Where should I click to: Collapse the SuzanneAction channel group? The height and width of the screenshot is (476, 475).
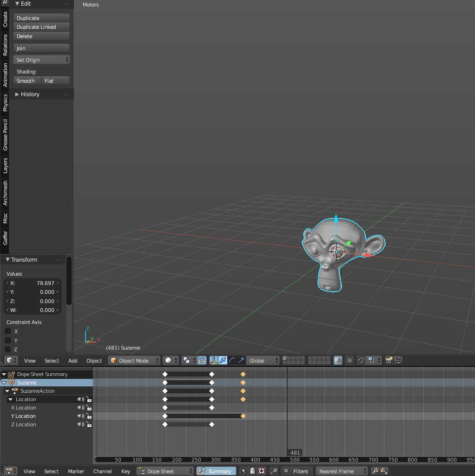[7, 391]
